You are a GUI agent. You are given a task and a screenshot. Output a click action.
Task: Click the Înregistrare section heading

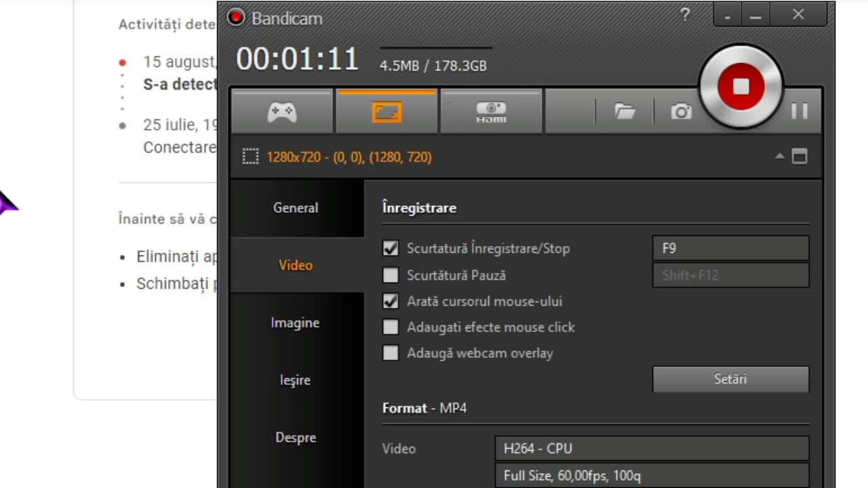[419, 208]
